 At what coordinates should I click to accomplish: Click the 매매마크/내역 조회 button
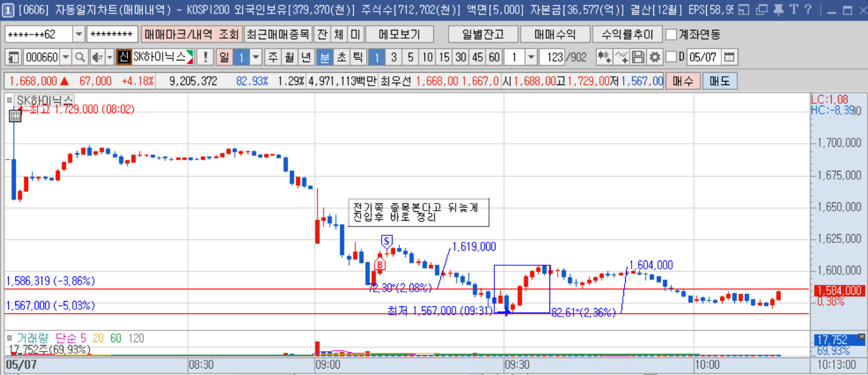coord(191,35)
